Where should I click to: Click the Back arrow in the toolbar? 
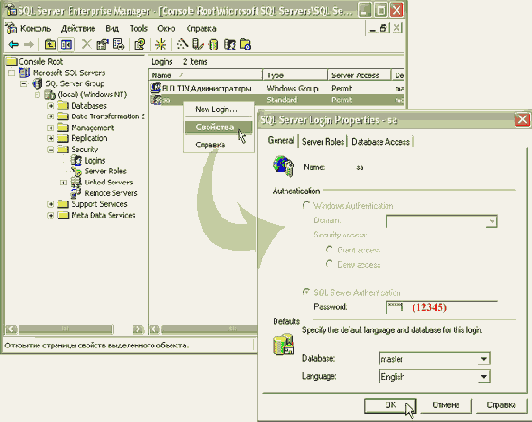pos(14,44)
